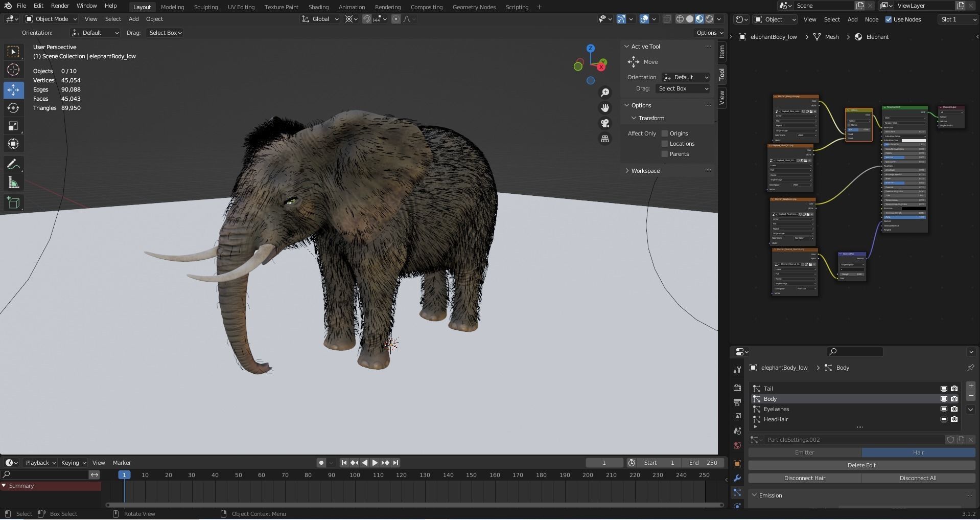Viewport: 980px width, 520px height.
Task: Add a new particle system slot
Action: click(x=970, y=386)
